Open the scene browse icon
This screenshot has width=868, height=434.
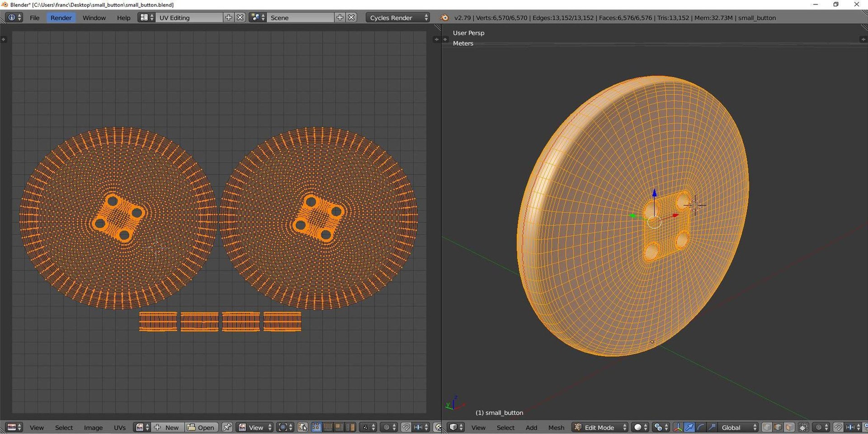(258, 18)
